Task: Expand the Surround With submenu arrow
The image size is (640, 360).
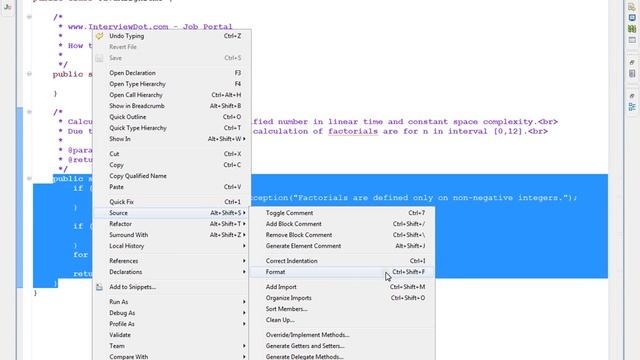Action: pos(244,235)
